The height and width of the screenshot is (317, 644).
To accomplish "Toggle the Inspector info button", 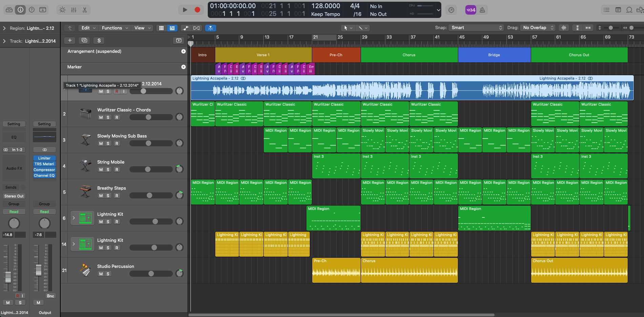I will 20,10.
